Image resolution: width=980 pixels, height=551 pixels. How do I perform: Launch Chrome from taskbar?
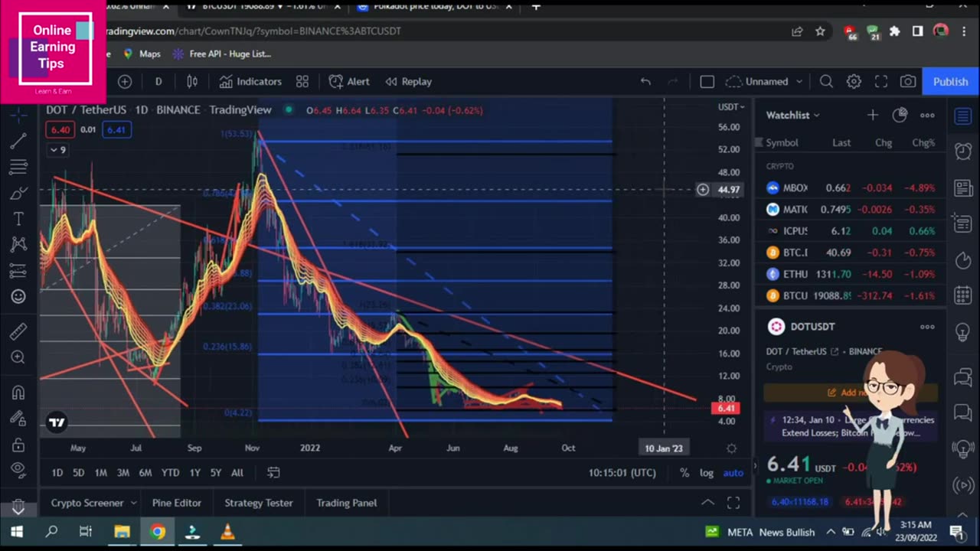click(158, 532)
